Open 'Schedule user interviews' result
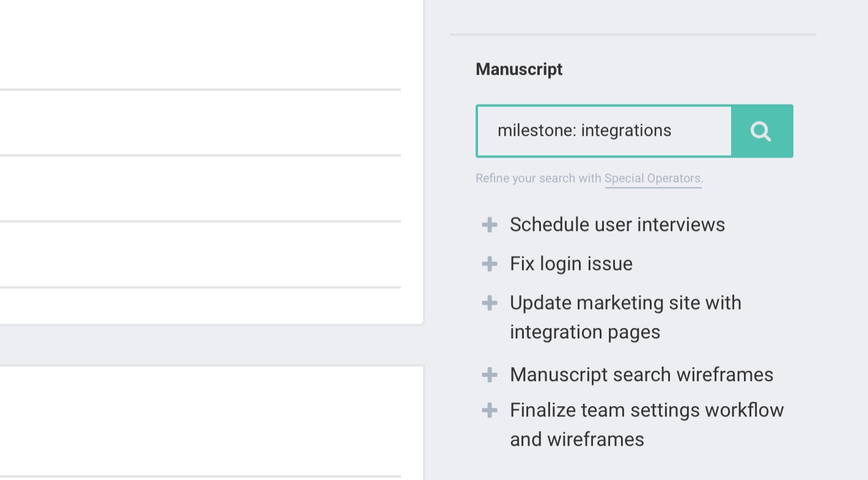The image size is (868, 480). [x=617, y=225]
